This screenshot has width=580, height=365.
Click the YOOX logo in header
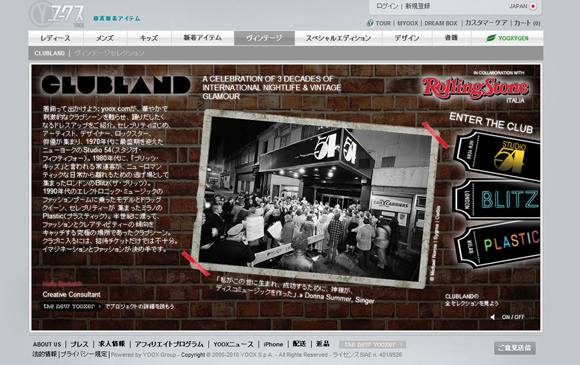[57, 15]
